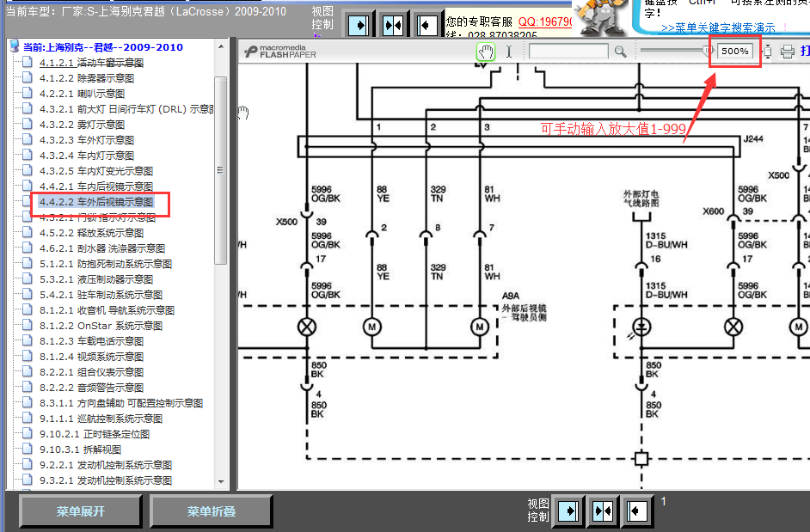Click the document icon beside 4.1.2.1 活动车窗示意图

click(x=28, y=63)
